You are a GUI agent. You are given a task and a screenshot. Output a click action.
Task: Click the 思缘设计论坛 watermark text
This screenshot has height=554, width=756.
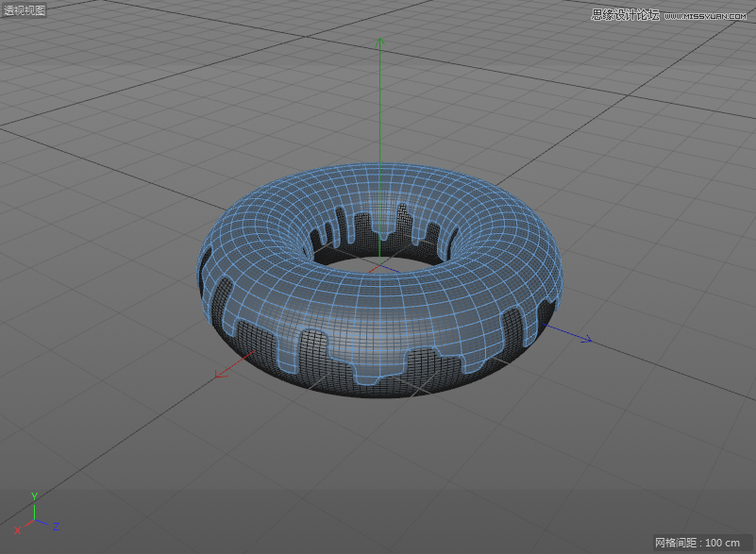[x=625, y=15]
